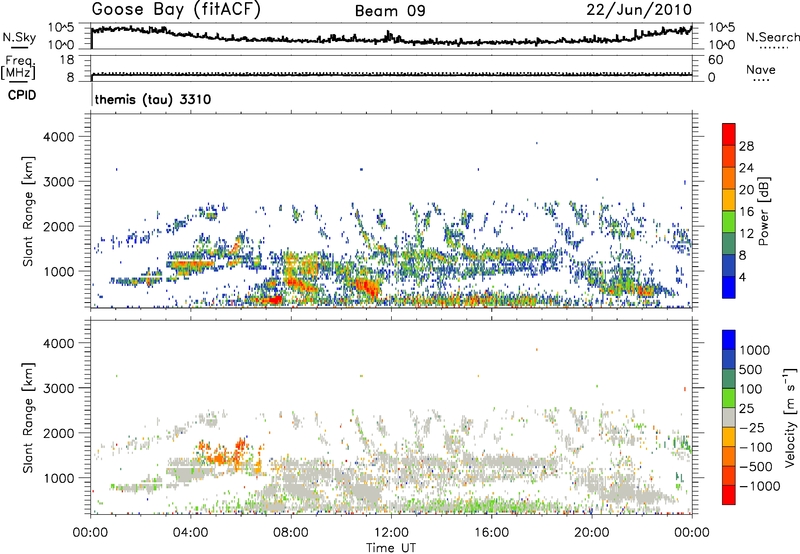Screen dimensions: 800x554
Task: Click the "18" tick on the frequency axis
Action: pos(67,60)
